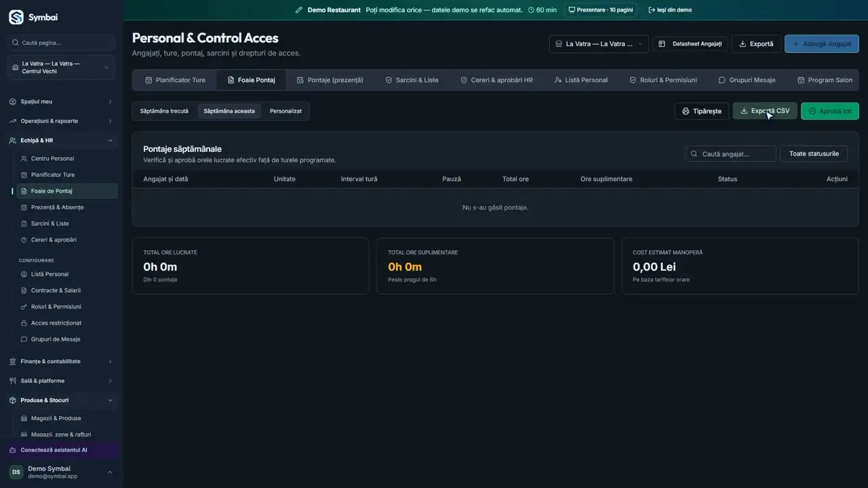Click the Aprobă tot button
The image size is (868, 488).
(x=830, y=111)
